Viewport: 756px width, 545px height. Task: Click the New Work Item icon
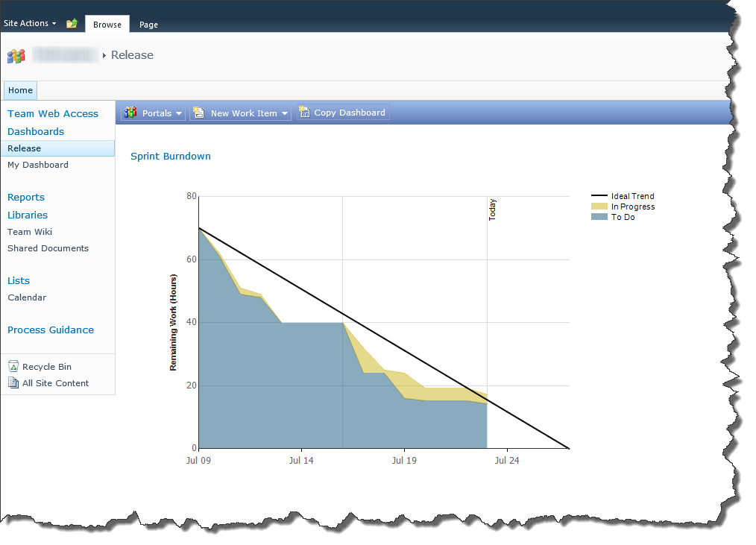click(198, 113)
